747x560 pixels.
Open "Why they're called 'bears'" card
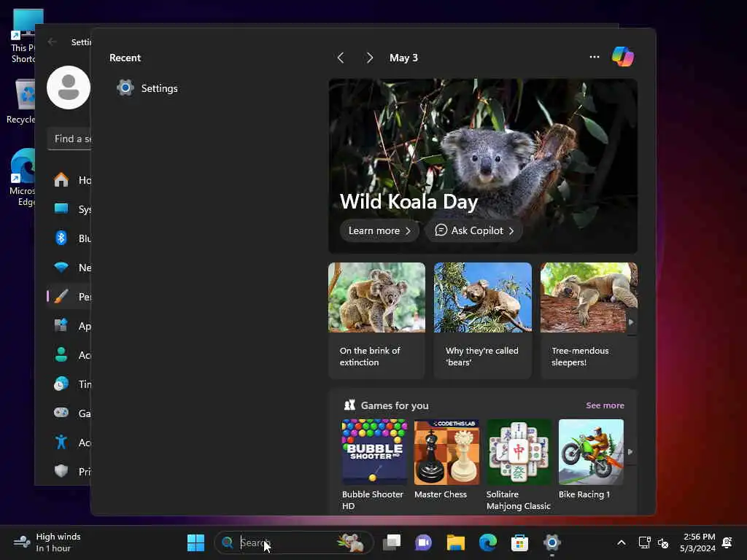tap(483, 320)
